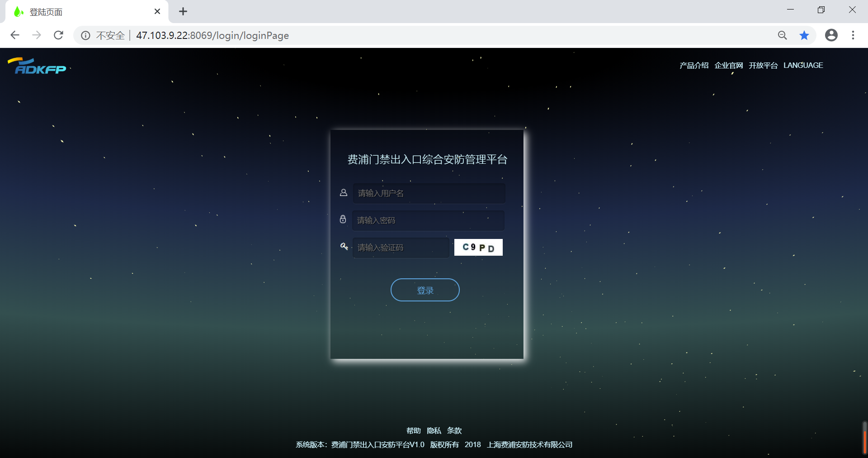Open the 企业官网 link
The image size is (868, 458).
click(728, 65)
